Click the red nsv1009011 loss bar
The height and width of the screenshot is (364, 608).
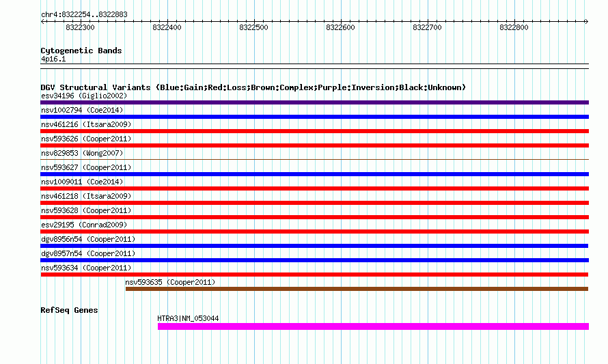314,188
